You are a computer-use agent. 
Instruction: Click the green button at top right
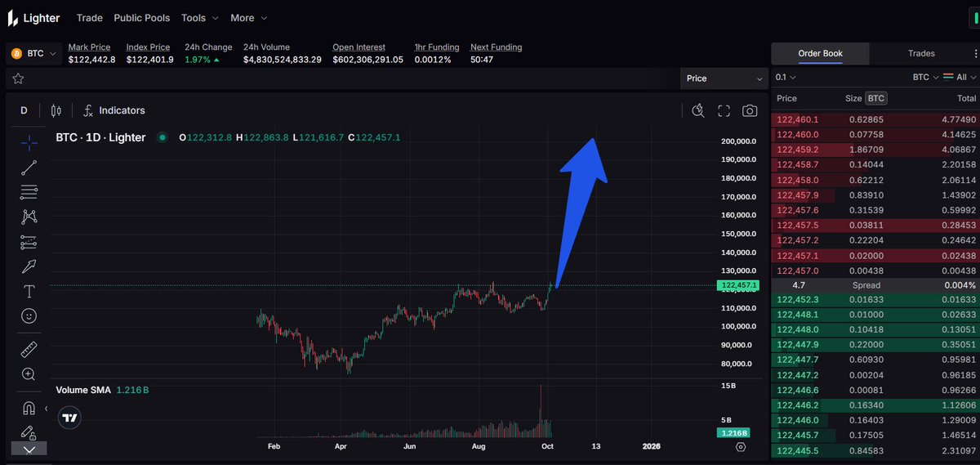point(975,18)
